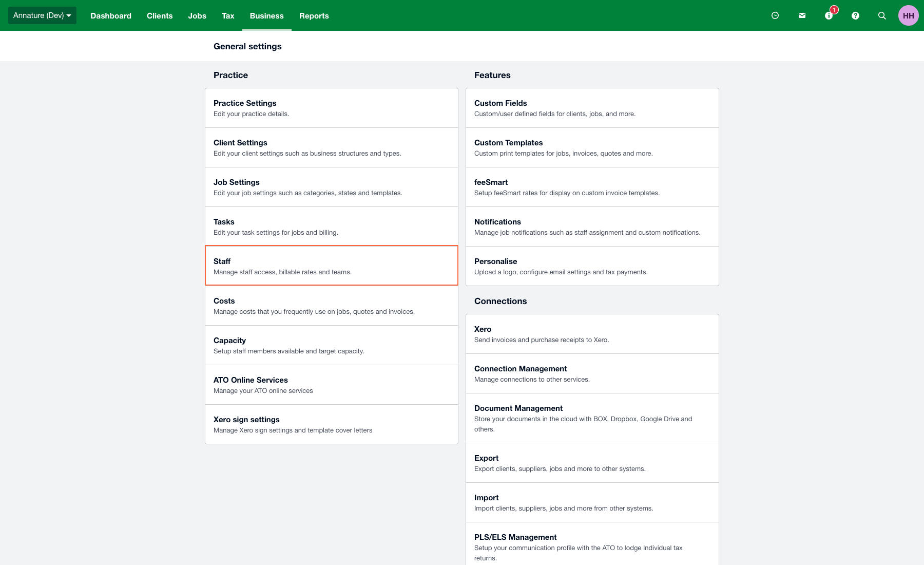
Task: Open Practice Settings
Action: [331, 108]
